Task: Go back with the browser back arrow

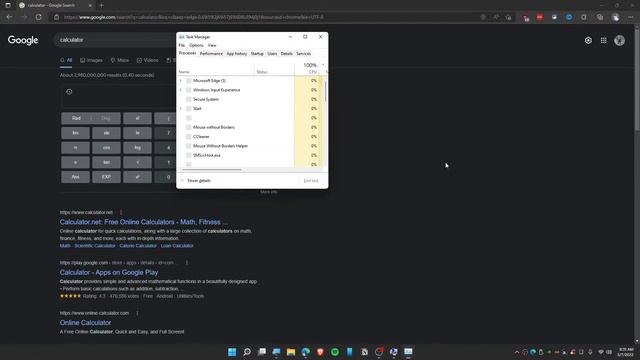Action: pos(9,17)
